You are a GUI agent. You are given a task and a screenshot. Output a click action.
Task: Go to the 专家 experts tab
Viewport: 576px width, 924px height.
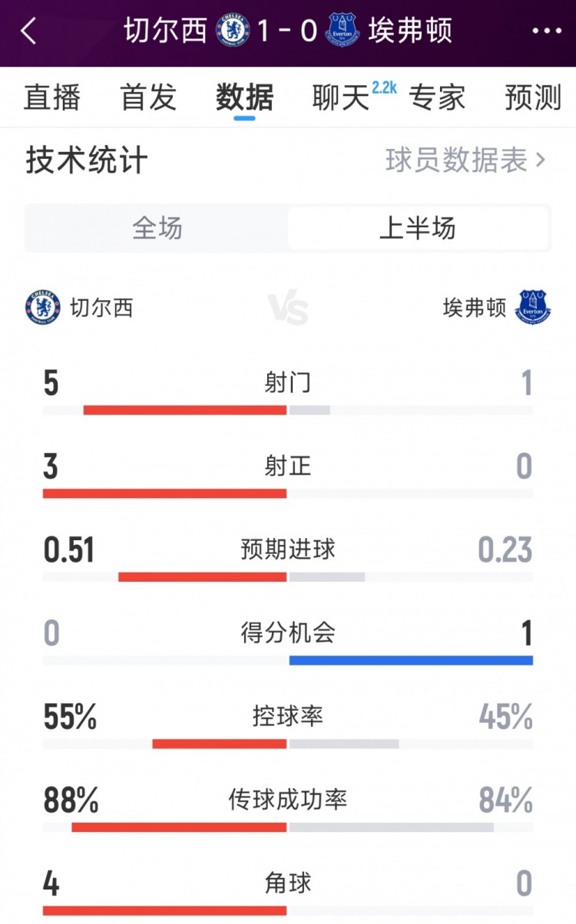click(437, 97)
